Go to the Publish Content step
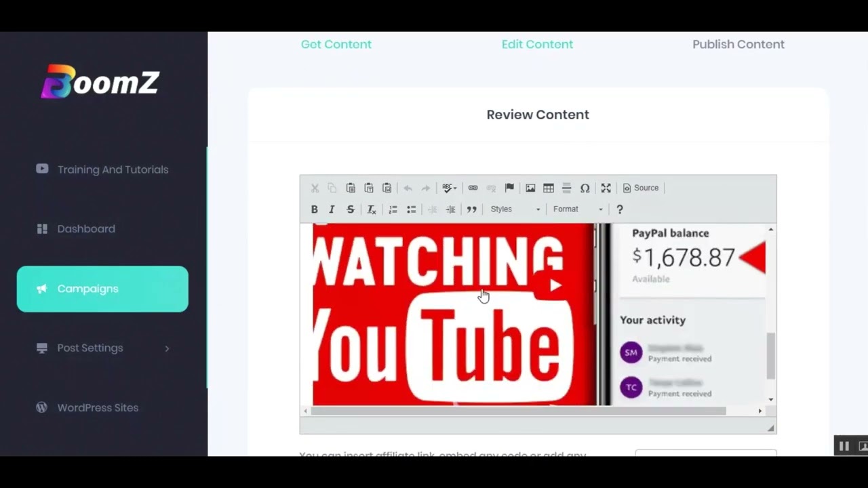 click(738, 44)
